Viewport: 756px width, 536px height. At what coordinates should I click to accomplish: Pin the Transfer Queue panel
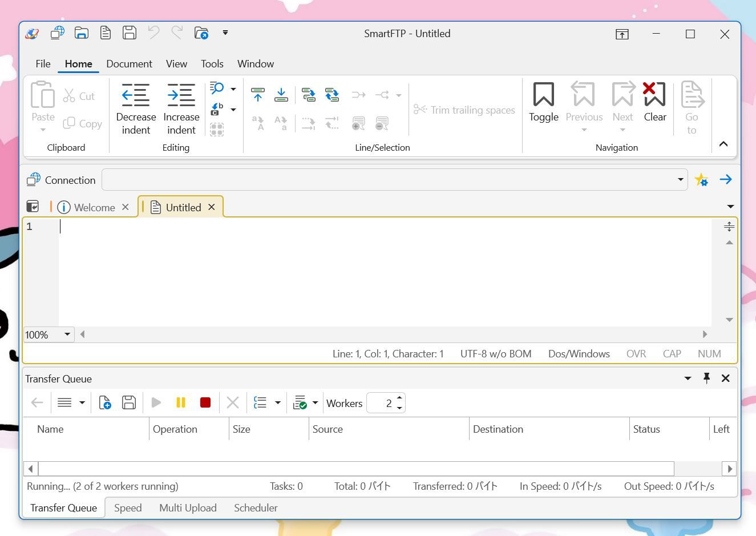click(x=706, y=378)
